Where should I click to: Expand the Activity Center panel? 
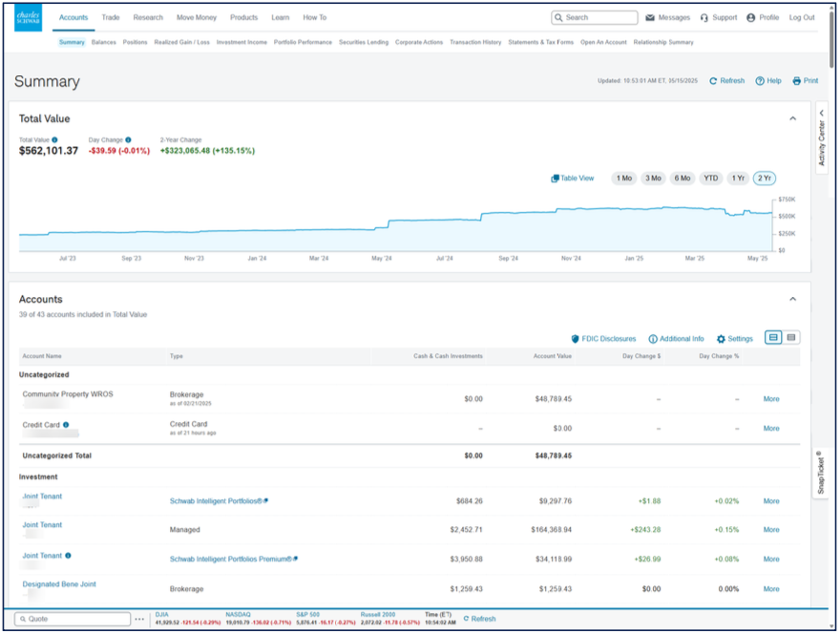pyautogui.click(x=822, y=138)
